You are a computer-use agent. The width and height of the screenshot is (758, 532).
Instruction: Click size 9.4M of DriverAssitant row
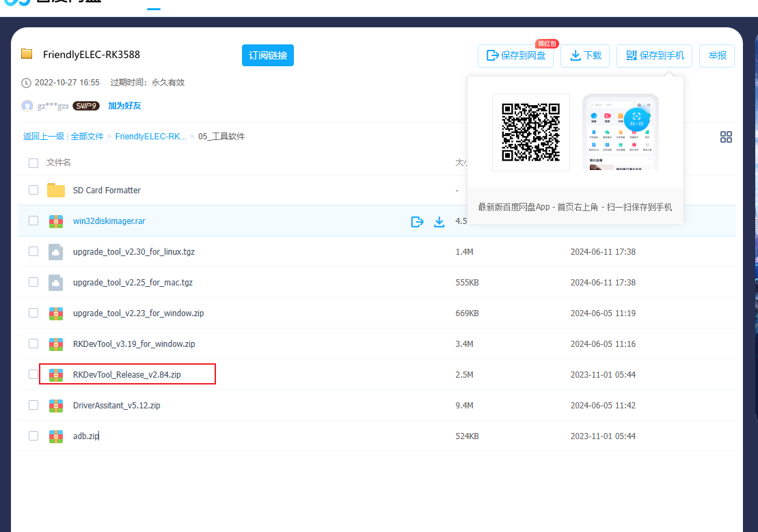[464, 406]
